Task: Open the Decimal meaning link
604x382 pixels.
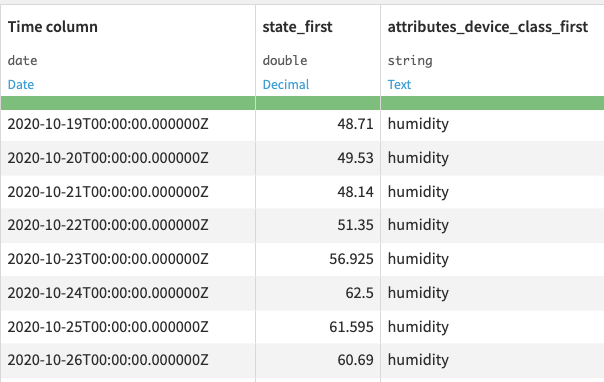Action: tap(286, 84)
